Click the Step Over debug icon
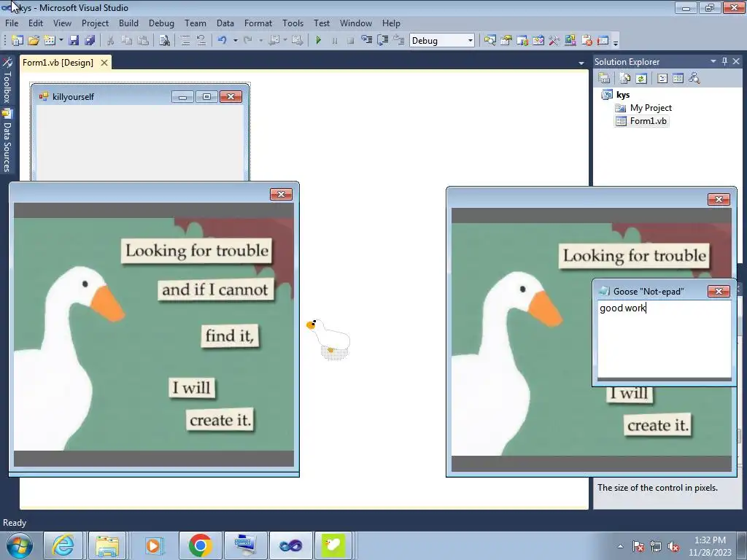 point(382,41)
